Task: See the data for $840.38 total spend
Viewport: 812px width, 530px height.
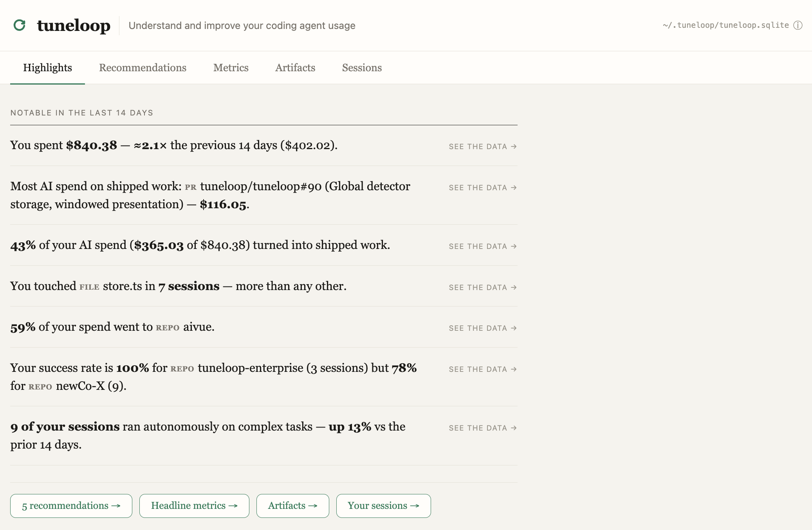Action: click(483, 146)
